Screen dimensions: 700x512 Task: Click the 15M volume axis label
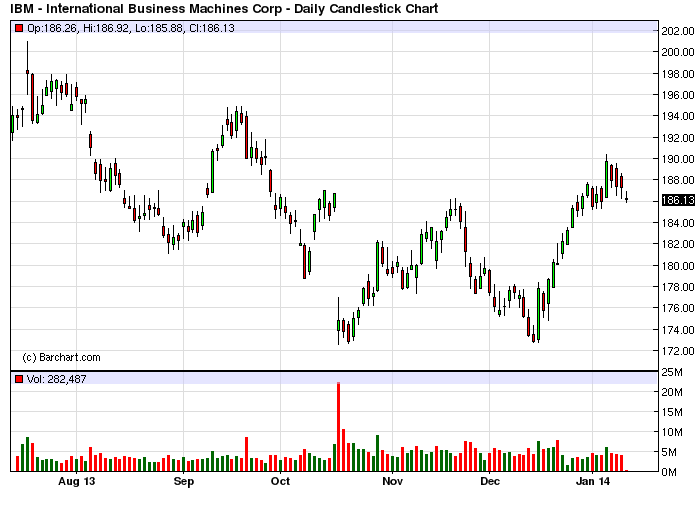point(671,412)
